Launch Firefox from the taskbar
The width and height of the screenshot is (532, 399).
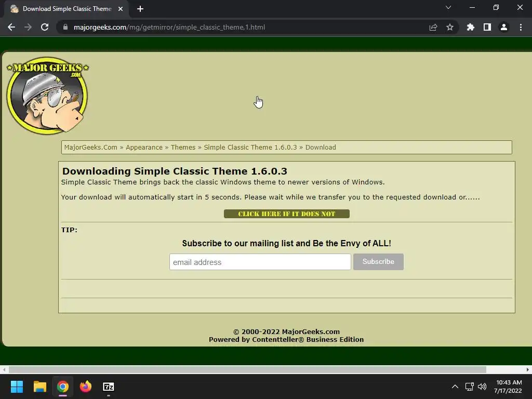86,387
